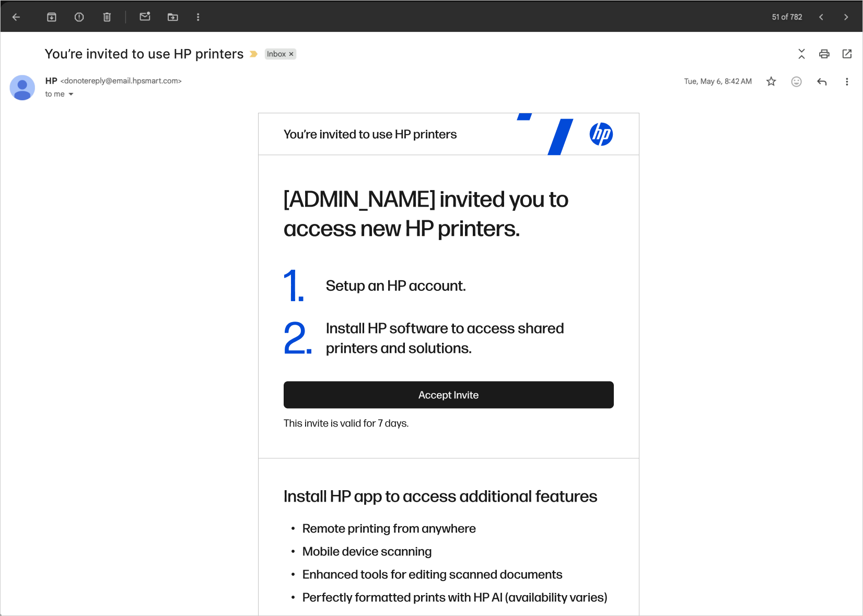Toggle the importance marker beside subject
The width and height of the screenshot is (863, 616).
click(x=254, y=54)
